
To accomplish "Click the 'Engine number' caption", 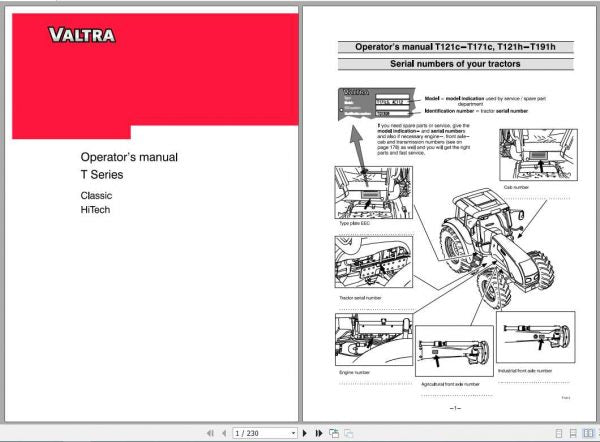I will click(354, 372).
